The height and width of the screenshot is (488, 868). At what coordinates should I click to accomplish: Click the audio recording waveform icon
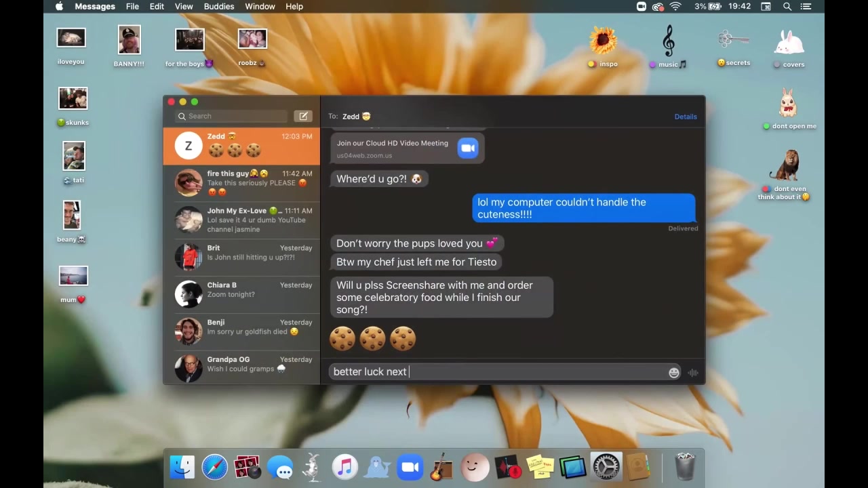[692, 372]
